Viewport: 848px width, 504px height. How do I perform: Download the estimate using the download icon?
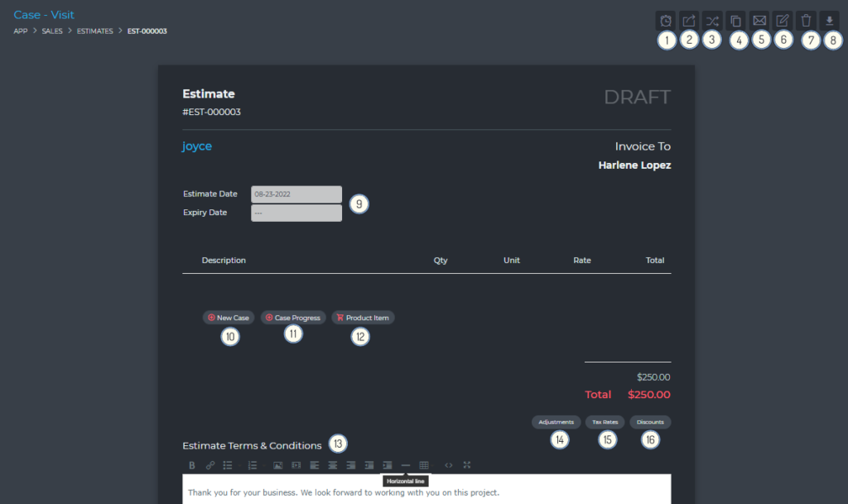[x=829, y=21]
